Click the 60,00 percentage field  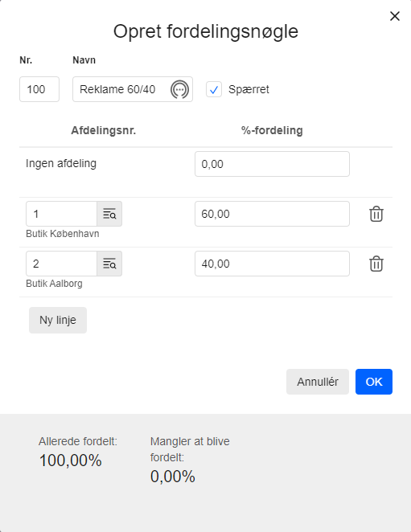tap(272, 214)
